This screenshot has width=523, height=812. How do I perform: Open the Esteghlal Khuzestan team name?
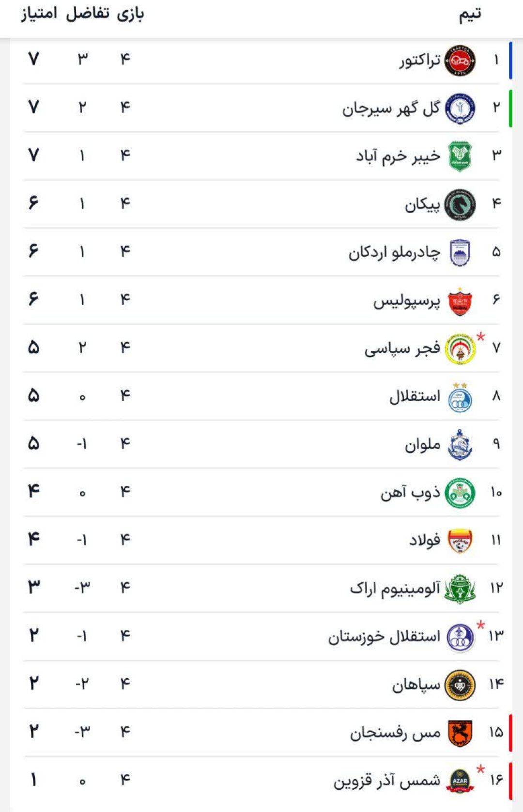[x=385, y=636]
